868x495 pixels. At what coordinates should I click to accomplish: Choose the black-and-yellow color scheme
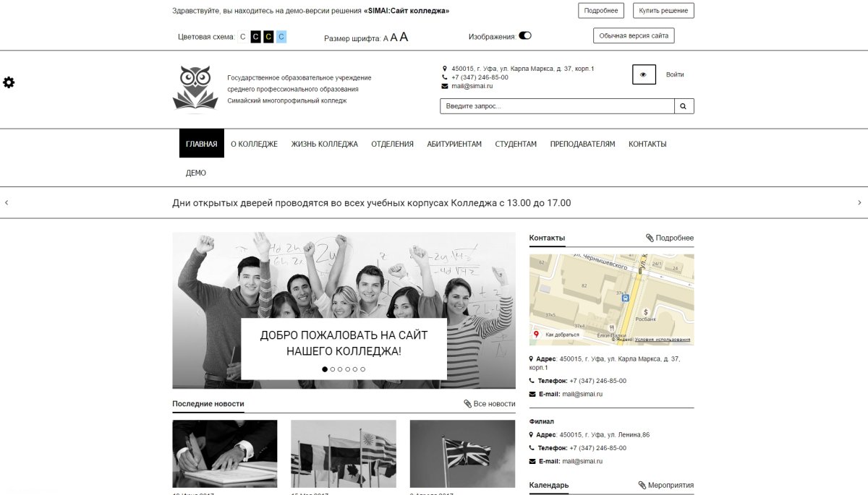point(268,37)
